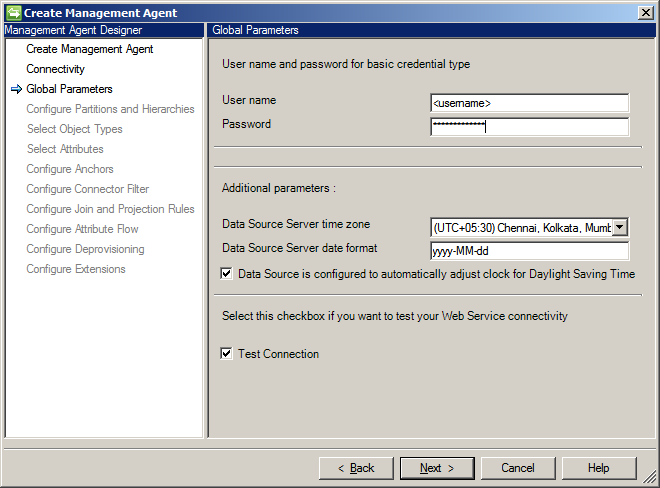Toggle the Daylight Saving Time checkbox
Image resolution: width=660 pixels, height=488 pixels.
pos(226,274)
